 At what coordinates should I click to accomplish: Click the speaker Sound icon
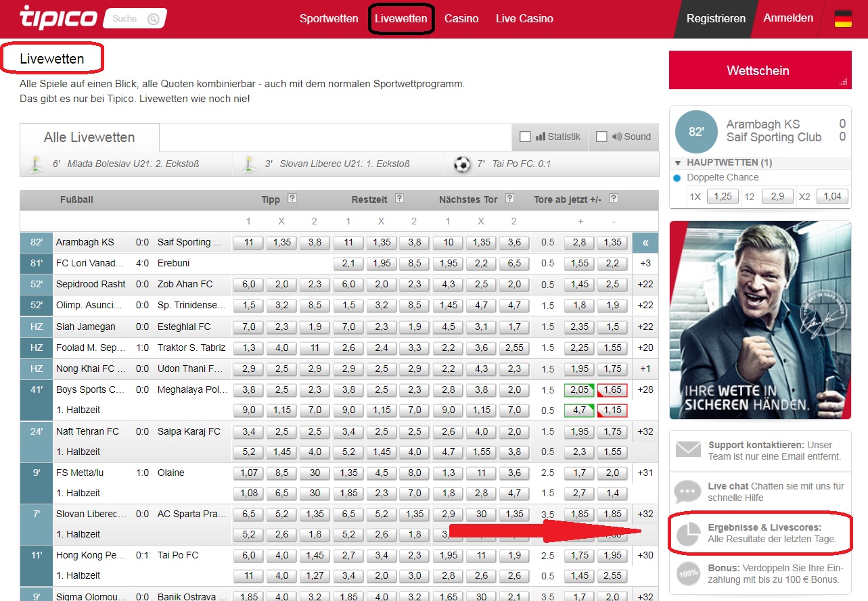[x=616, y=137]
